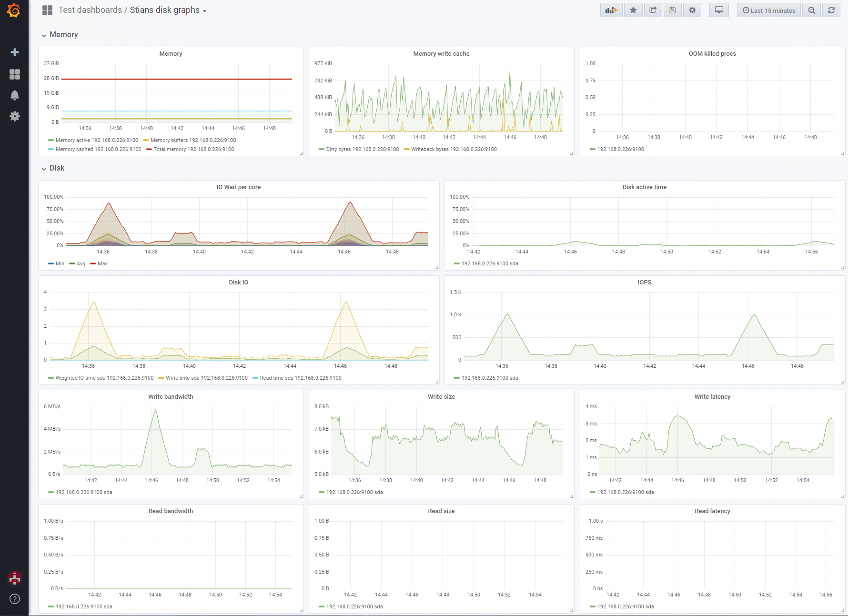Image resolution: width=848 pixels, height=616 pixels.
Task: Open Stians disk graphs dashboard dropdown
Action: (x=168, y=10)
